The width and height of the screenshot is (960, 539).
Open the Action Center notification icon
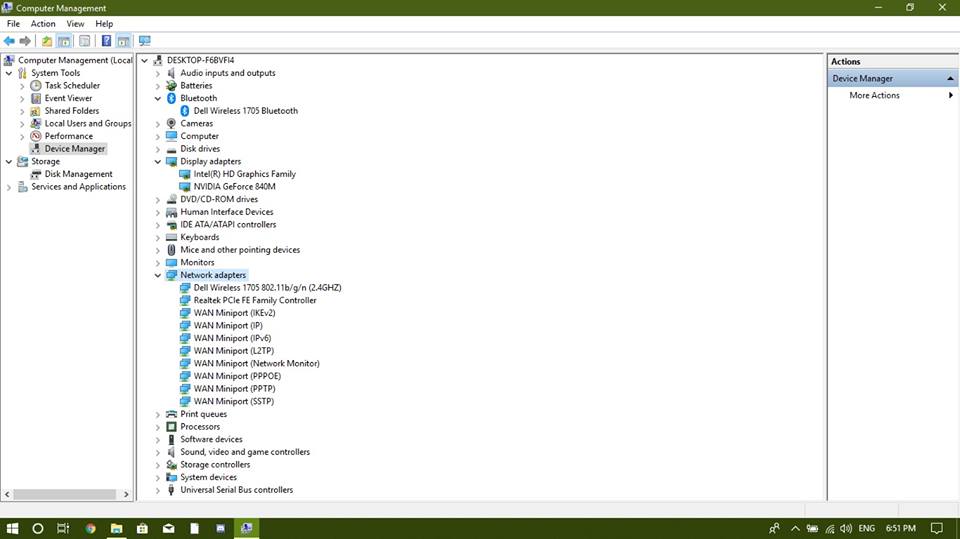coord(937,528)
